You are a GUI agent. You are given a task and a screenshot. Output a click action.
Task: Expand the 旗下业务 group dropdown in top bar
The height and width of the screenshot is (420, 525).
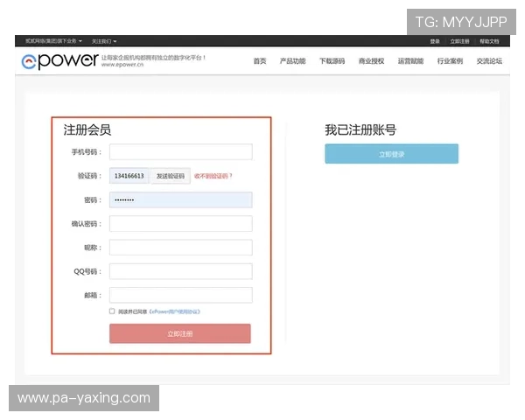click(53, 41)
